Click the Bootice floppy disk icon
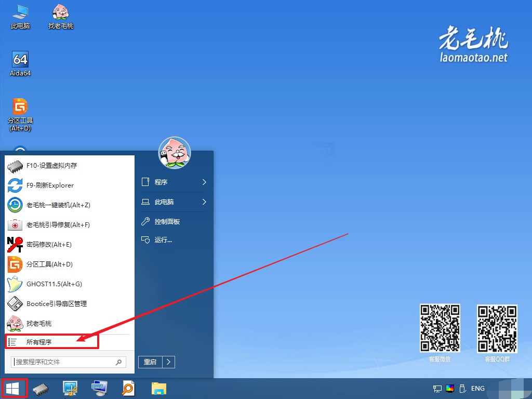532x399 pixels. 15,303
